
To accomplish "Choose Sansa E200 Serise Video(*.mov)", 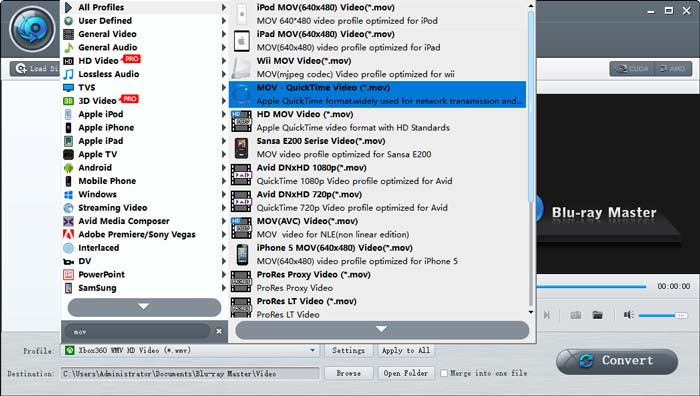I will (x=377, y=148).
